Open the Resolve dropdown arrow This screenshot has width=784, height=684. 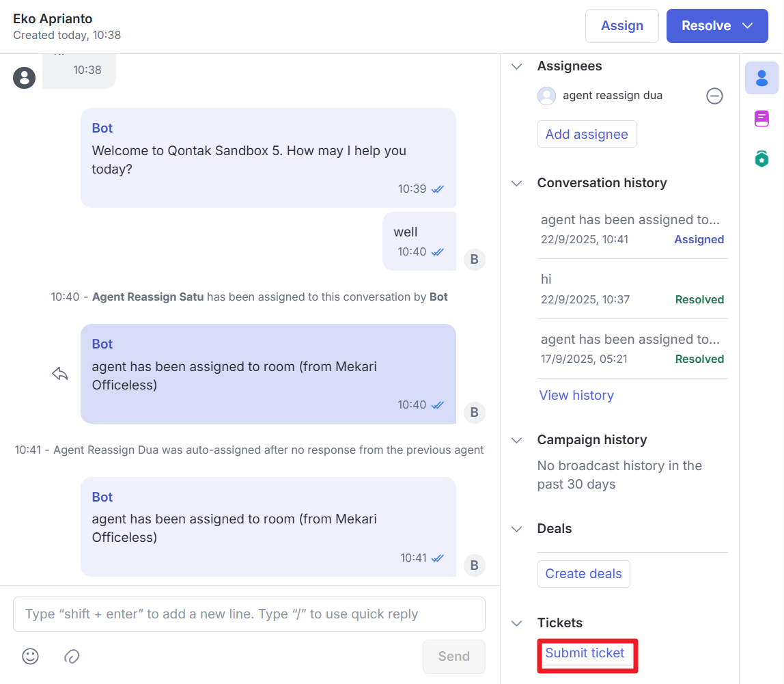tap(747, 26)
